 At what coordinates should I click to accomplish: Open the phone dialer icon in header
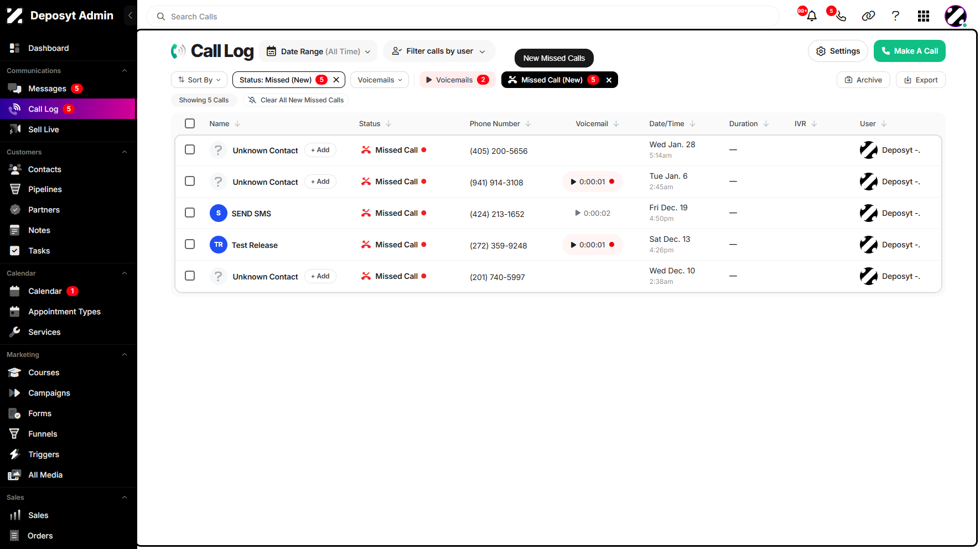(841, 16)
